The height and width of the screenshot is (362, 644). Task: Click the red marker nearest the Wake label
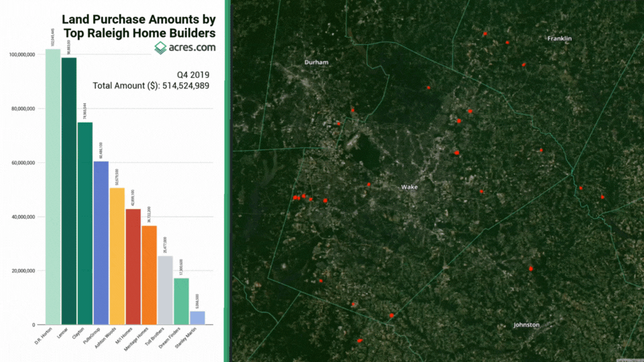click(368, 184)
